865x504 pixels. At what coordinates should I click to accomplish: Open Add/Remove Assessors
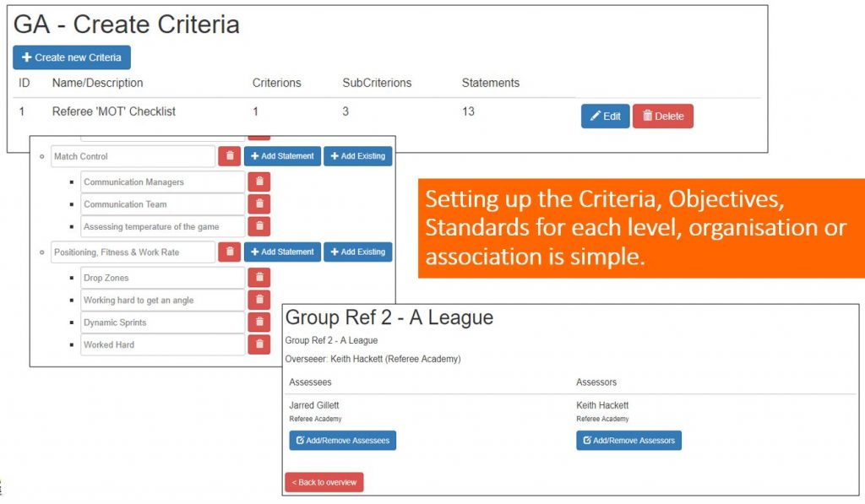click(x=628, y=441)
